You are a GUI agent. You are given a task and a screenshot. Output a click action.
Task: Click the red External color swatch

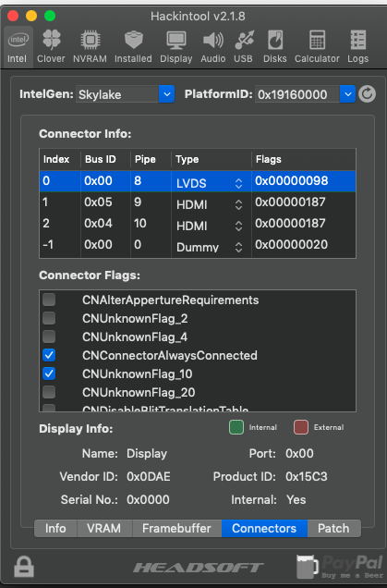point(301,427)
